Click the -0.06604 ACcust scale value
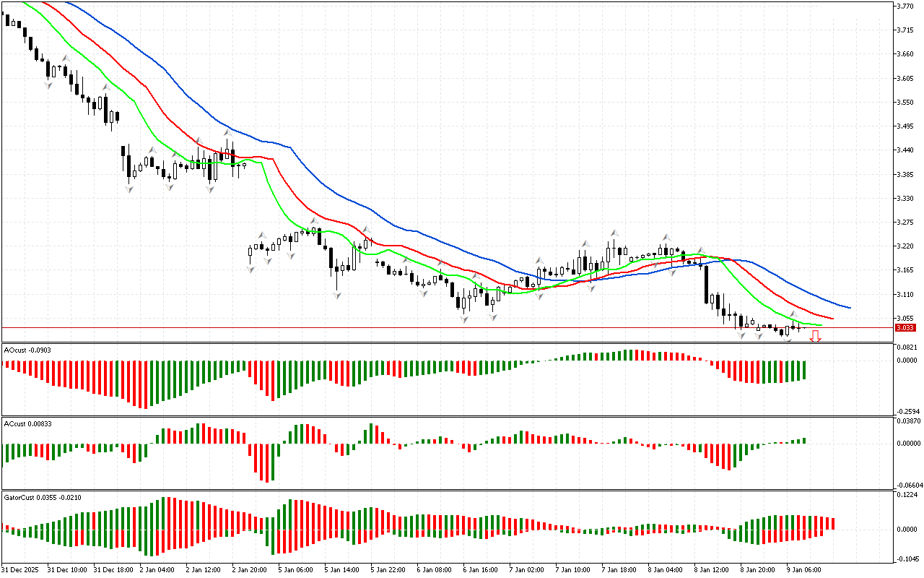924x578 pixels. (x=907, y=485)
